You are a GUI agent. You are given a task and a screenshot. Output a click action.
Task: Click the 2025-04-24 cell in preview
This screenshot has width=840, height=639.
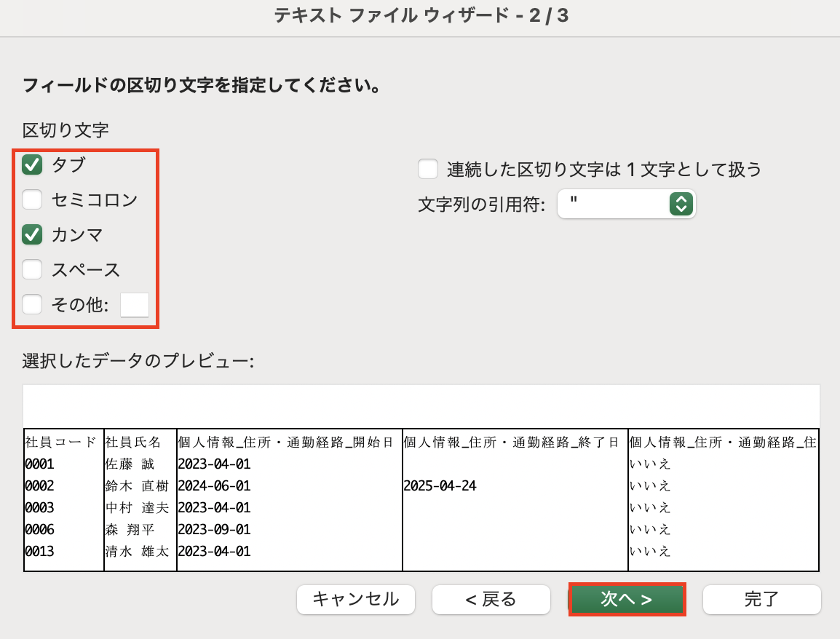tap(440, 485)
